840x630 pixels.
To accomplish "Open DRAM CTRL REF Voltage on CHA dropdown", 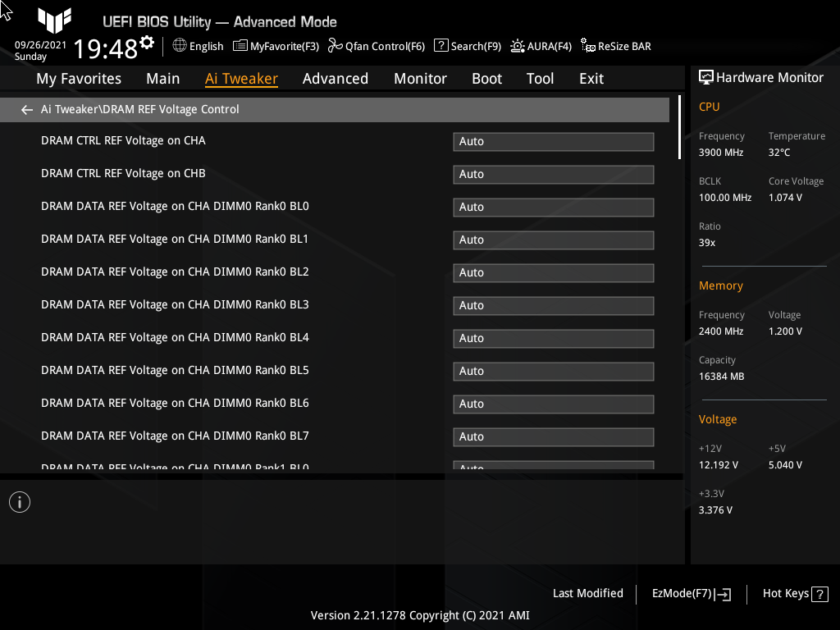I will [x=553, y=141].
